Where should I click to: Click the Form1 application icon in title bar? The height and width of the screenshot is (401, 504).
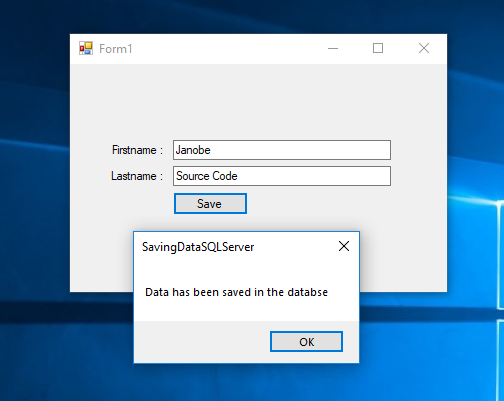tap(86, 48)
